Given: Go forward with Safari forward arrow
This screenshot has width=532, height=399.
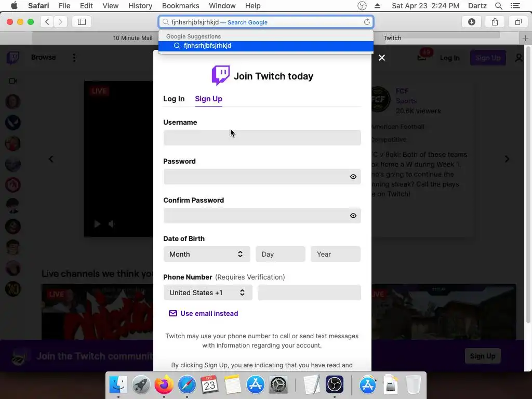Looking at the screenshot, I should (60, 22).
